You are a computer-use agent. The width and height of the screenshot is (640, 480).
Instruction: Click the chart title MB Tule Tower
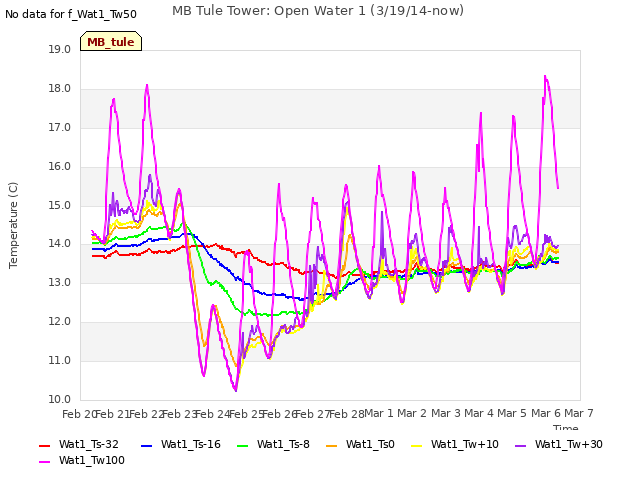pos(318,11)
